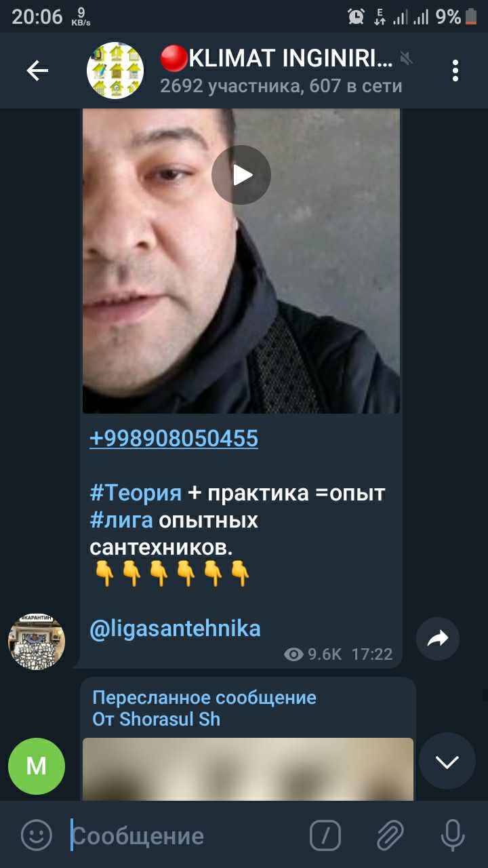Image resolution: width=488 pixels, height=868 pixels.
Task: Attach a file with paperclip icon
Action: tap(390, 835)
